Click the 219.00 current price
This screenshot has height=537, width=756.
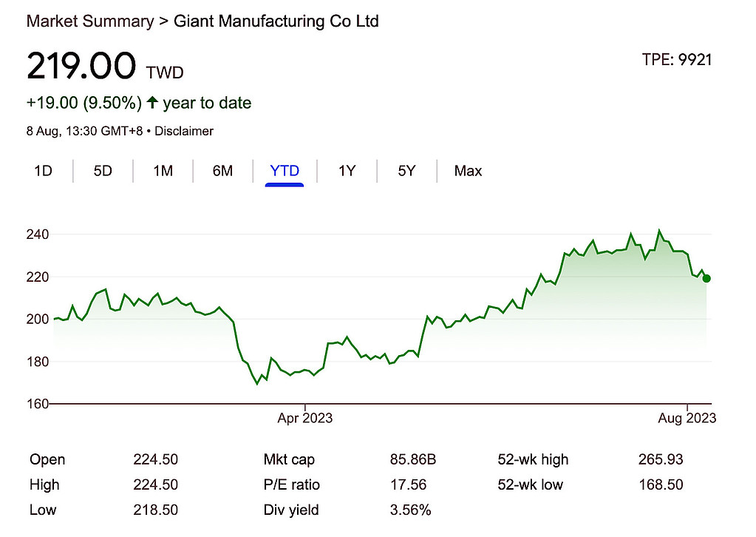[81, 67]
